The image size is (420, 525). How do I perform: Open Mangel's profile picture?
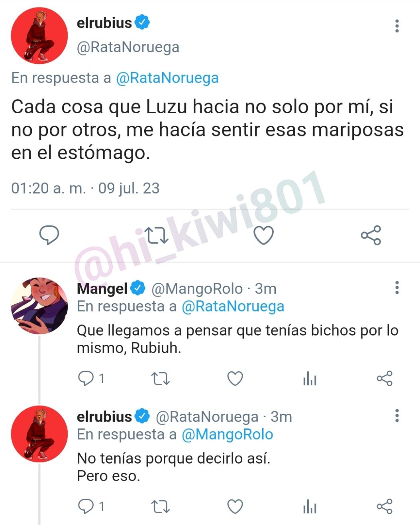(x=39, y=306)
